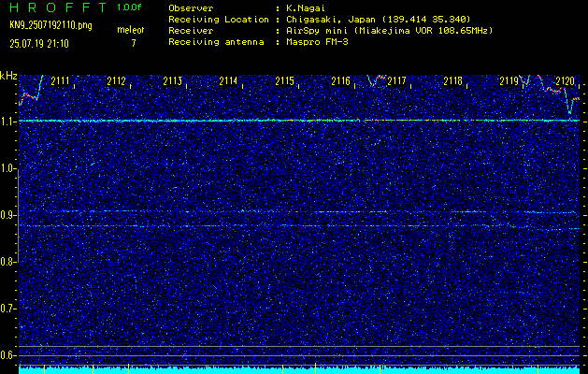Screen dimensions: 588x374
Task: Click the 0.7 kHz axis label
Action: point(7,309)
